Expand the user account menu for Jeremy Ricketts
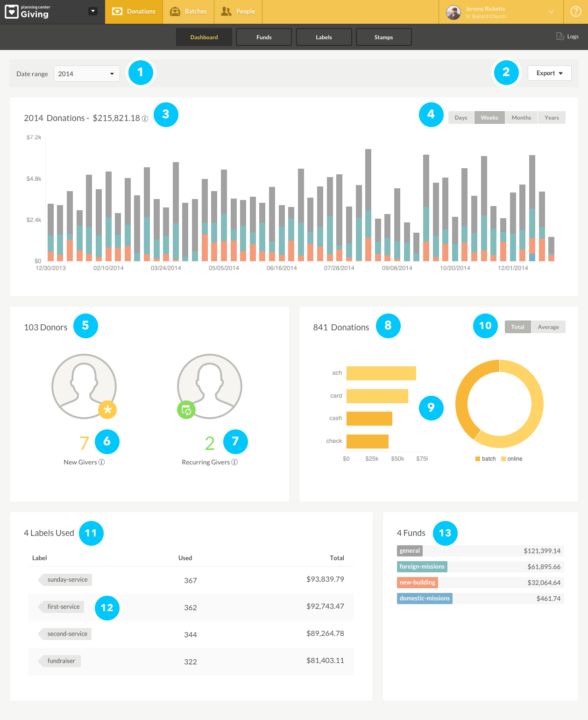The width and height of the screenshot is (588, 720). click(x=551, y=12)
